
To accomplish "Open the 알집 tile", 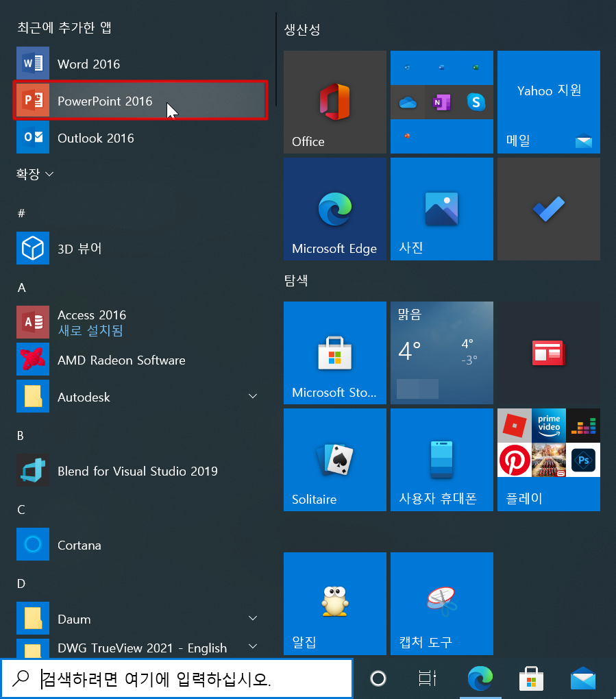I will coord(335,604).
